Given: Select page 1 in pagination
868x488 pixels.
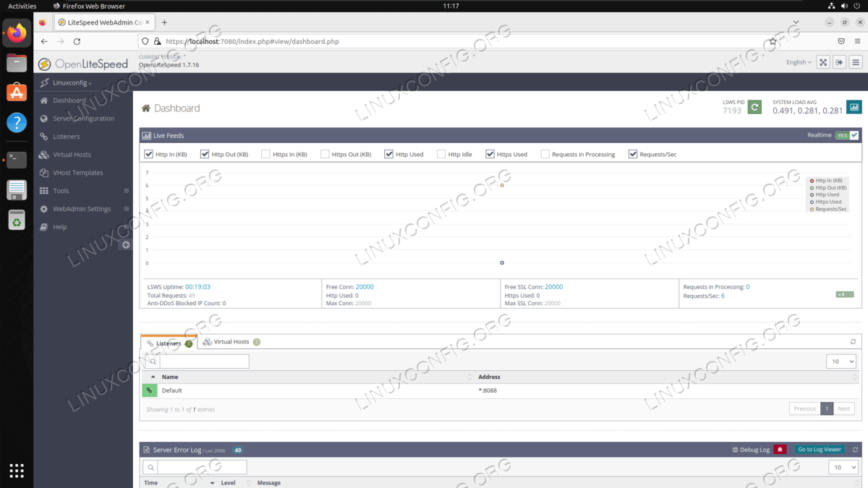Looking at the screenshot, I should [x=827, y=408].
